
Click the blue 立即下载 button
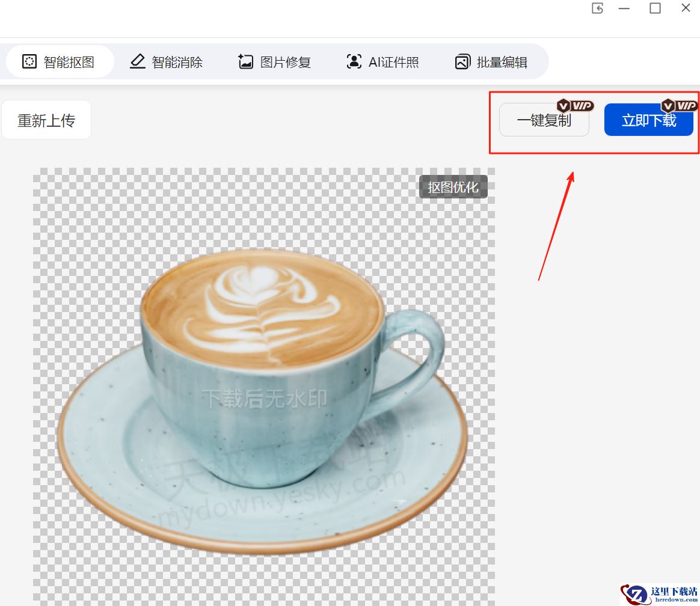pyautogui.click(x=648, y=121)
